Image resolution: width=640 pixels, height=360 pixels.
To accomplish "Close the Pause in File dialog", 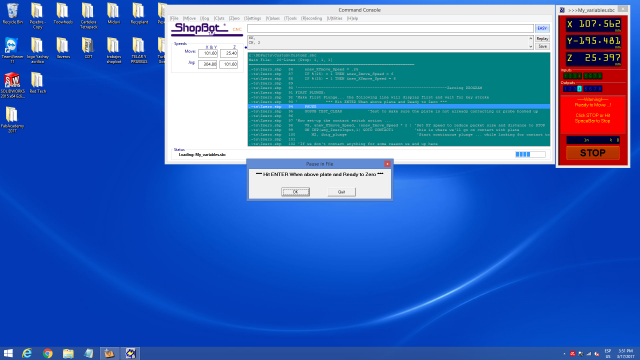I will (387, 164).
